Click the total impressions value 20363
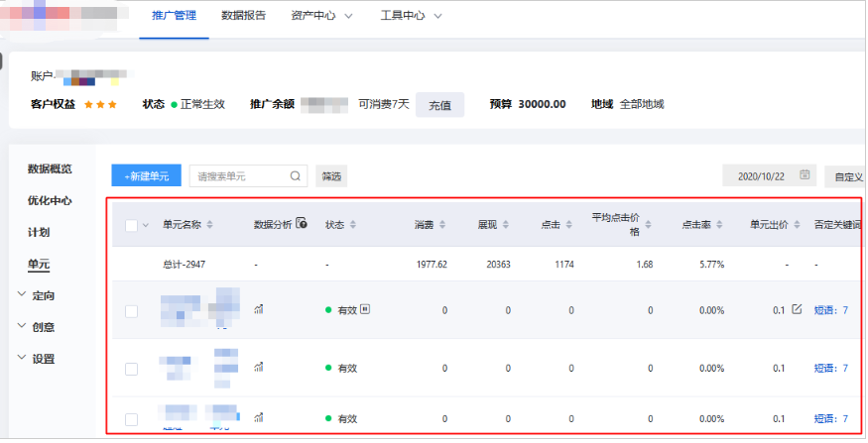868x443 pixels. point(498,265)
